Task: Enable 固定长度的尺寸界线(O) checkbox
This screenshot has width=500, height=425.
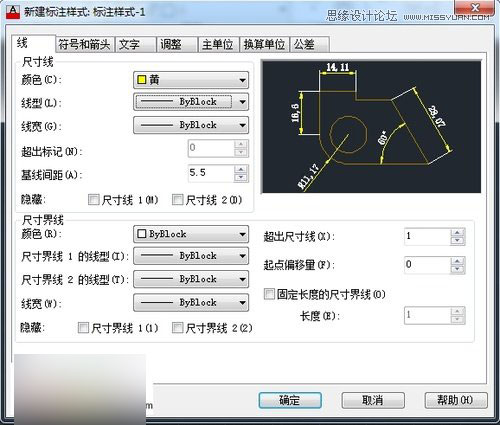Action: [269, 294]
